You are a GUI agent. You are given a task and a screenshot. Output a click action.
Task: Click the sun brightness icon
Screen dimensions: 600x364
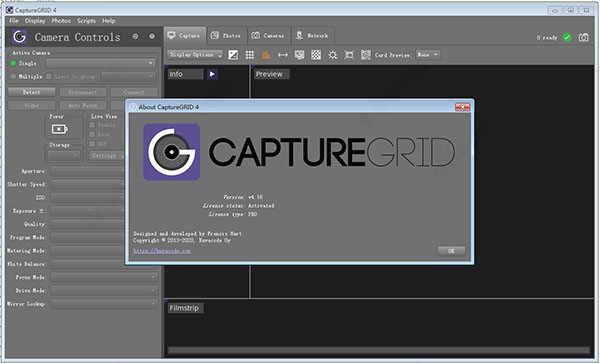(333, 55)
